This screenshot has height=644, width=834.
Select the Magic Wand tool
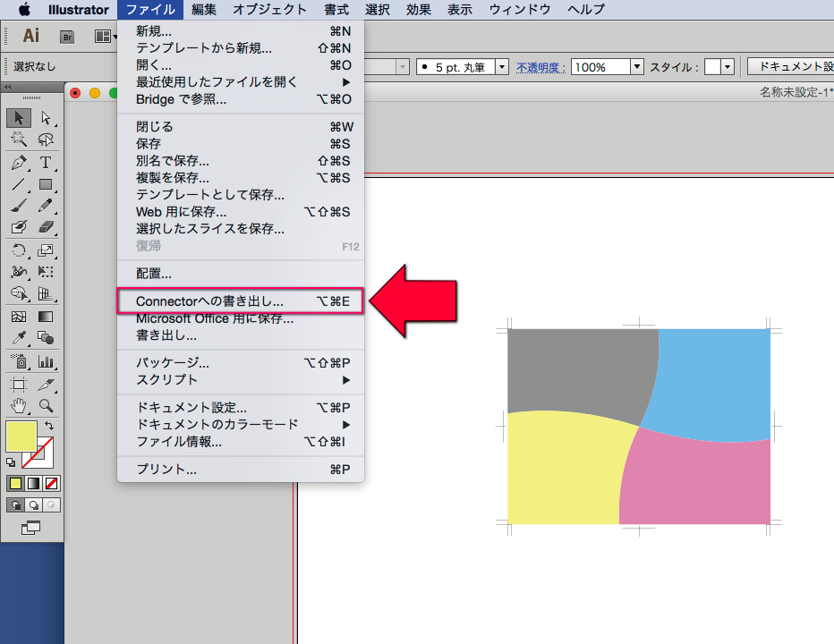coord(19,140)
